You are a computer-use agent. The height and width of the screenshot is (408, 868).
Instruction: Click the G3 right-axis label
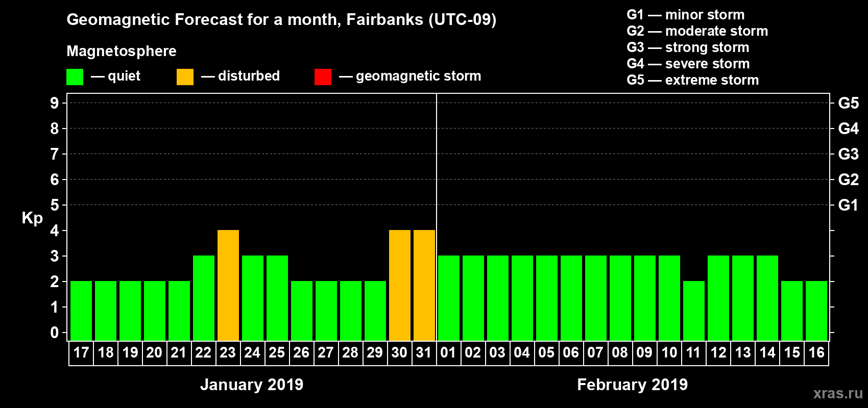point(849,154)
